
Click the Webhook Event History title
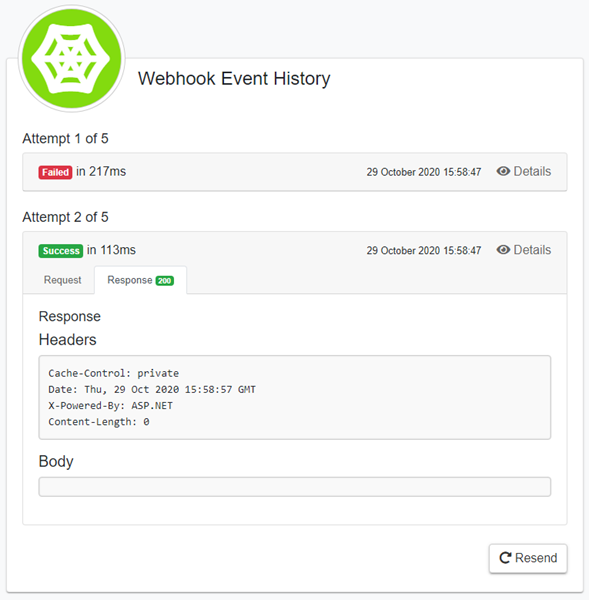point(234,79)
